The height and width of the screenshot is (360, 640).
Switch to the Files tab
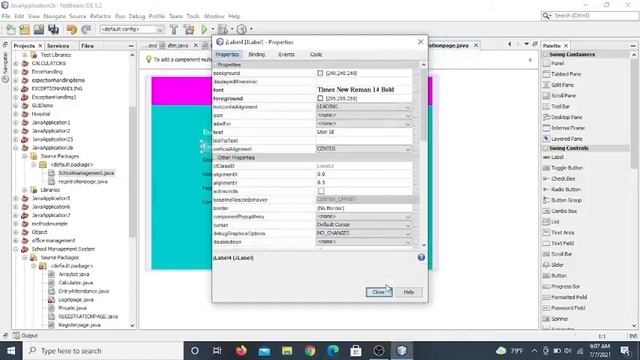point(87,46)
